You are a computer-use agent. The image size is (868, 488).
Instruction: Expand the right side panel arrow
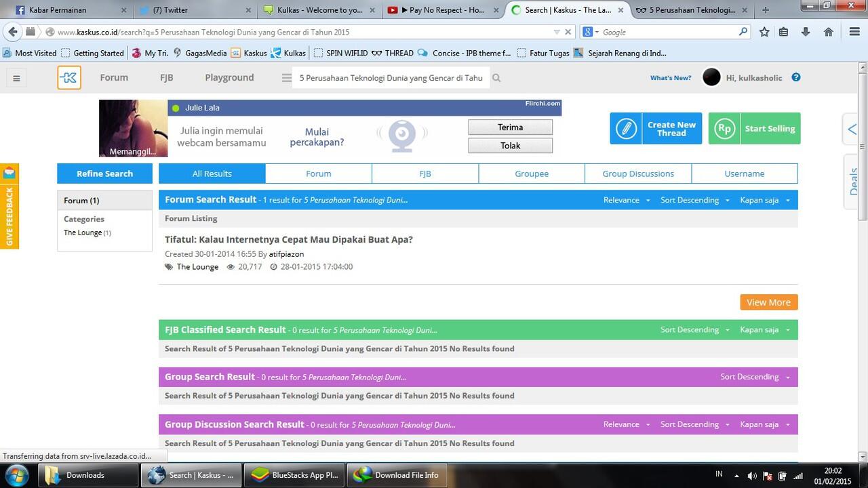pos(852,129)
